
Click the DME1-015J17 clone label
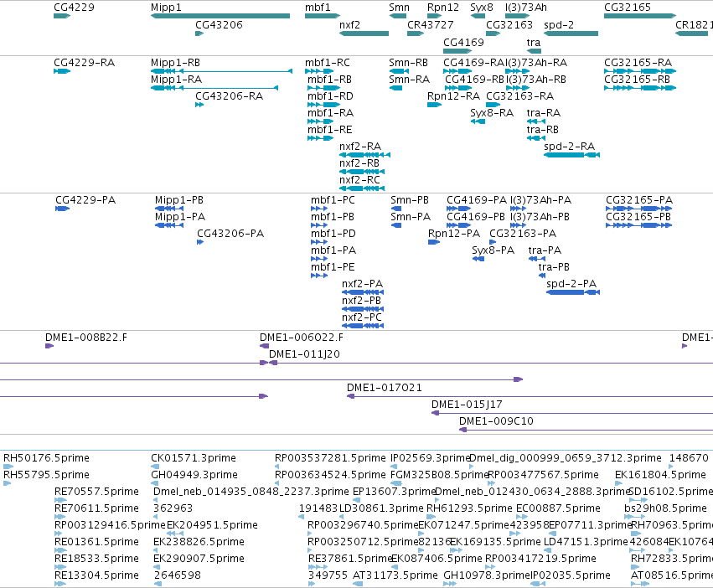[467, 405]
